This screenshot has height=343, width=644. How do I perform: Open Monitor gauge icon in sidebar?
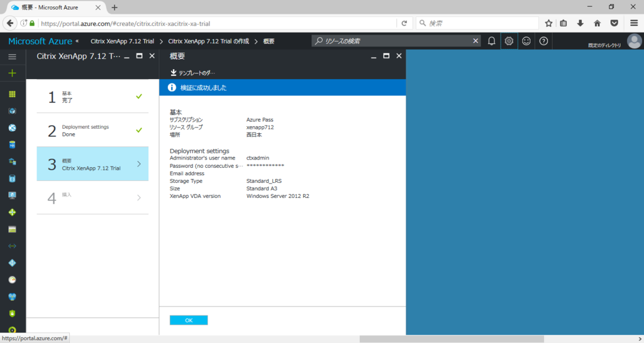pos(13,280)
